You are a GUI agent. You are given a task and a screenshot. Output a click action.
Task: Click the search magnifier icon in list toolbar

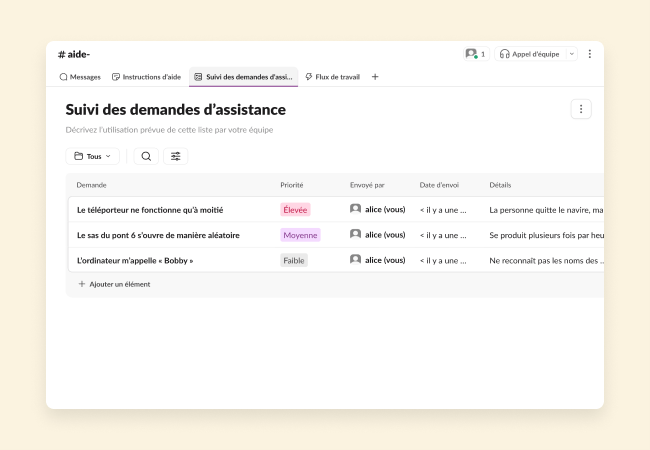click(x=146, y=156)
